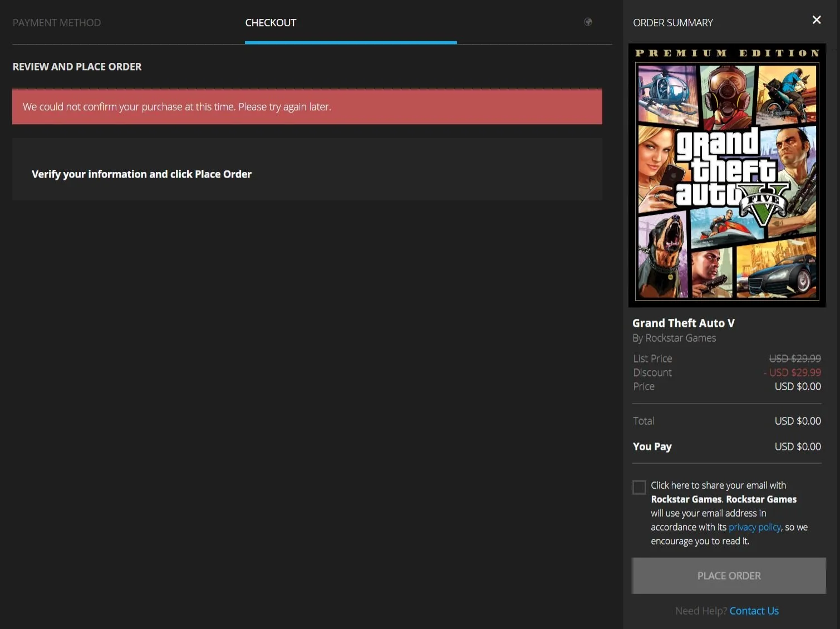Click the Place Order button
840x629 pixels.
tap(729, 576)
